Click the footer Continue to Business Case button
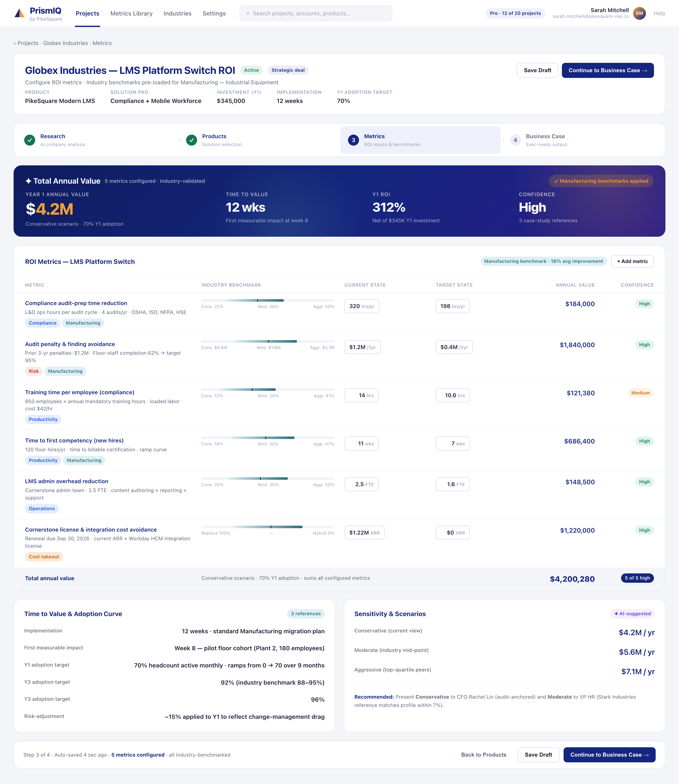679x784 pixels. click(x=609, y=755)
